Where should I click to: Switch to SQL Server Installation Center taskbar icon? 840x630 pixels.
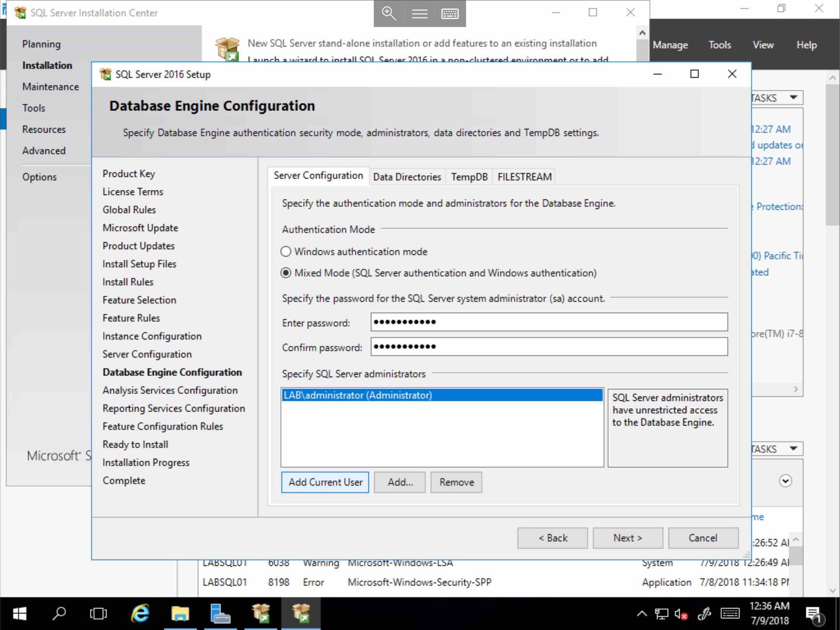[260, 614]
